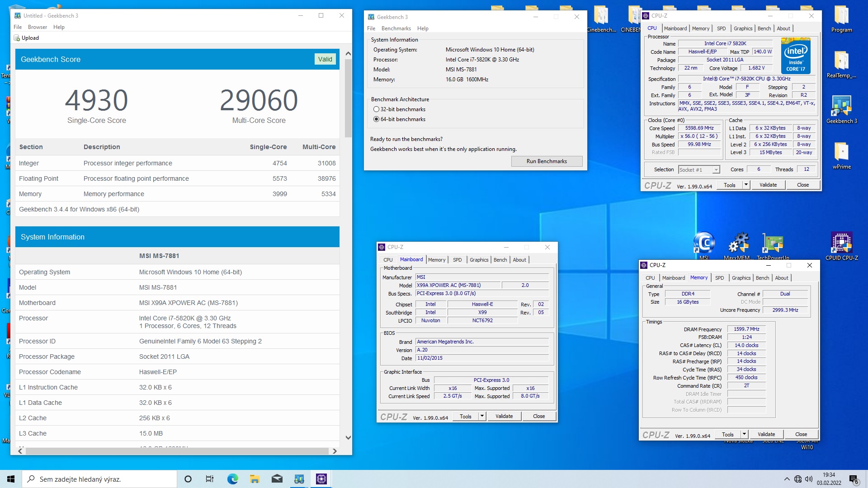This screenshot has height=488, width=868.
Task: Click the Intel Core i7 logo in CPU-Z
Action: 796,56
